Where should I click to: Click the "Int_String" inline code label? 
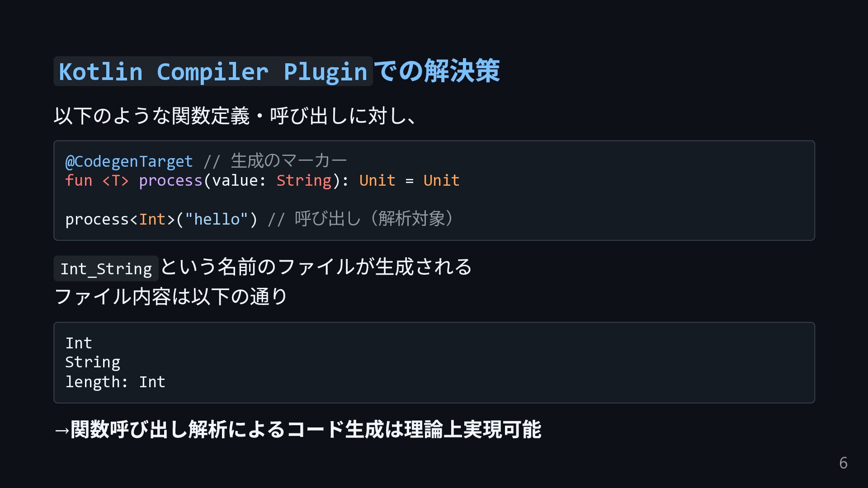pyautogui.click(x=106, y=269)
